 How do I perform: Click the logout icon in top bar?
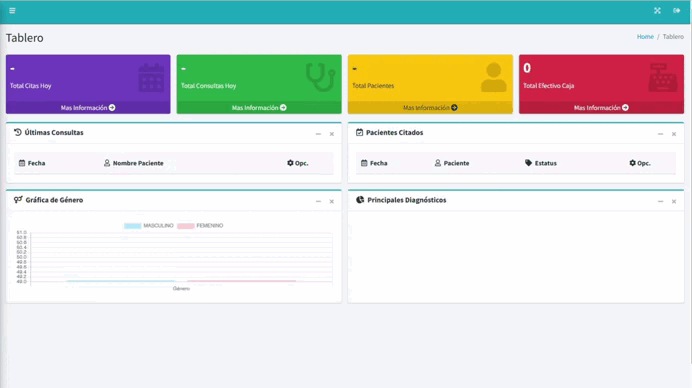pos(677,11)
